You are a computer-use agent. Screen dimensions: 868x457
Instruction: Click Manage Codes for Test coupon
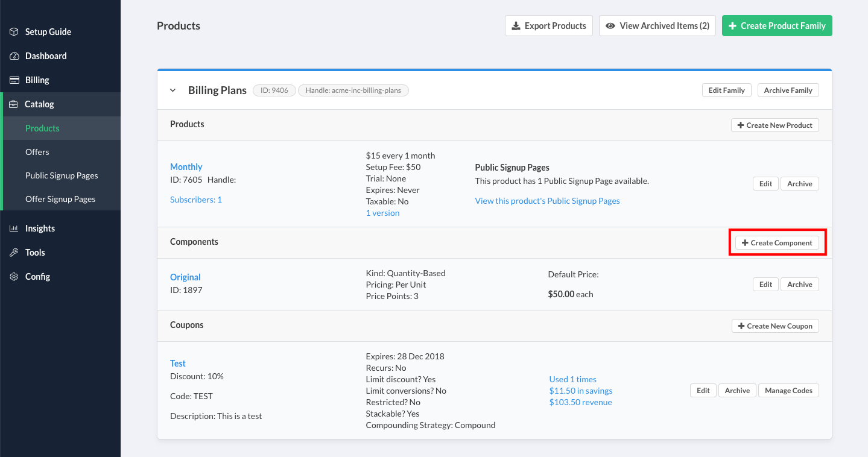coord(788,391)
